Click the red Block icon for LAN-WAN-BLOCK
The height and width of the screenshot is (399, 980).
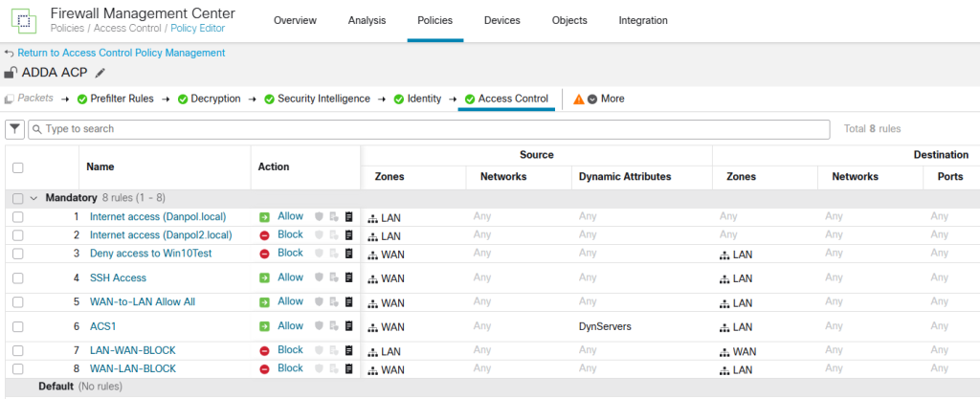[264, 351]
